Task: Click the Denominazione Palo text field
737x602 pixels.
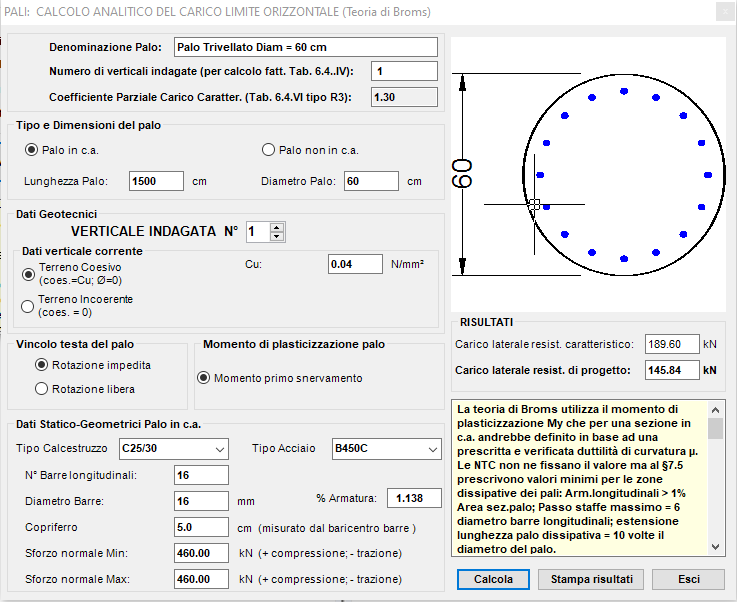Action: (306, 47)
